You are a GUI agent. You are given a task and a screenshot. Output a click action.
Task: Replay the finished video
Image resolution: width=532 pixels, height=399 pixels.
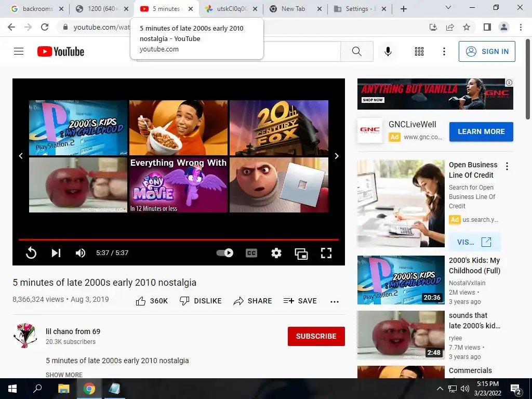coord(31,253)
